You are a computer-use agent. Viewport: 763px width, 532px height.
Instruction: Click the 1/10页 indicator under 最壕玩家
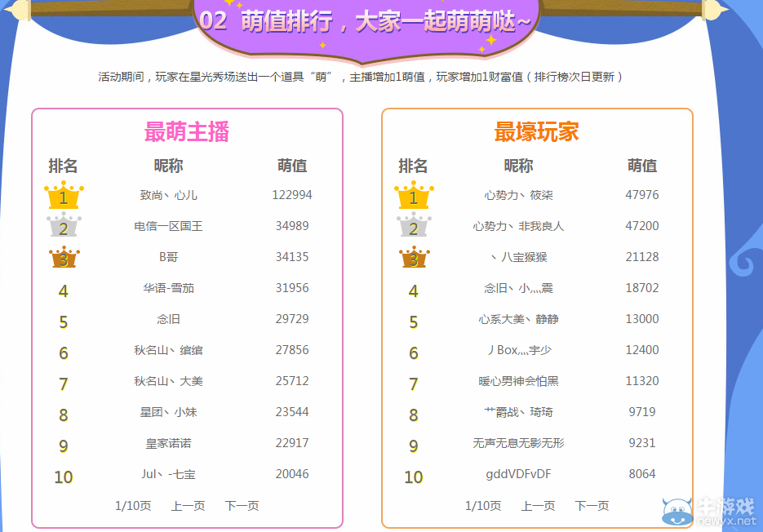[483, 506]
